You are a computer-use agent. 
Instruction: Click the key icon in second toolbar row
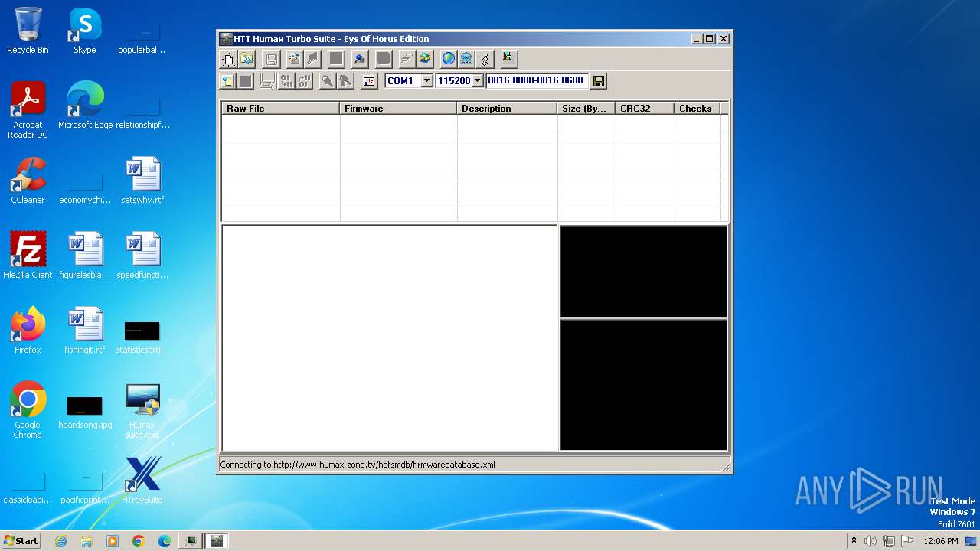coord(328,81)
